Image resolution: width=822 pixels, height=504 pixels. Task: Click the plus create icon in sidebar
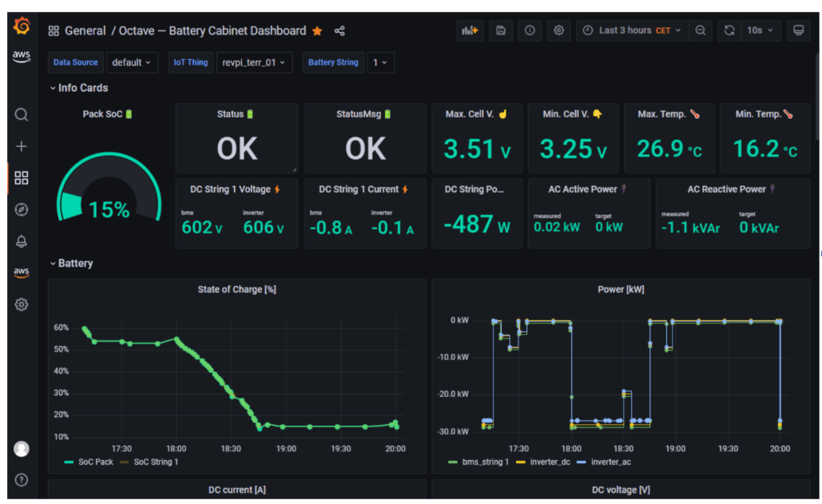[x=22, y=146]
